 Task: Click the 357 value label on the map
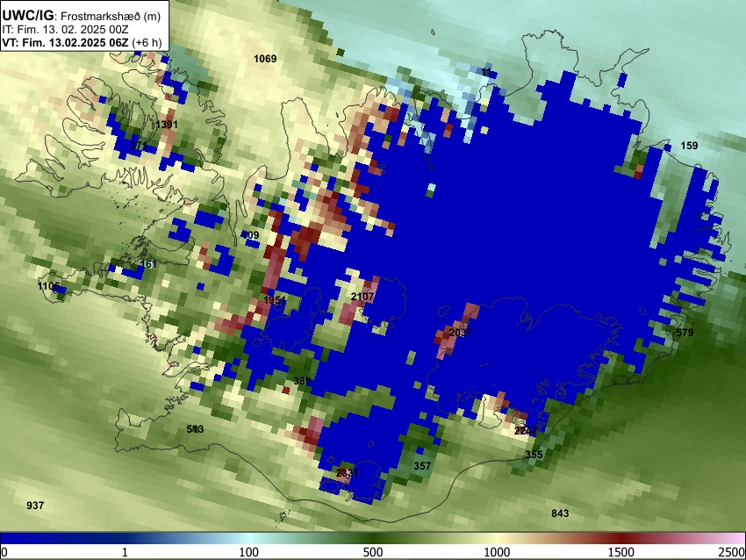coord(422,466)
